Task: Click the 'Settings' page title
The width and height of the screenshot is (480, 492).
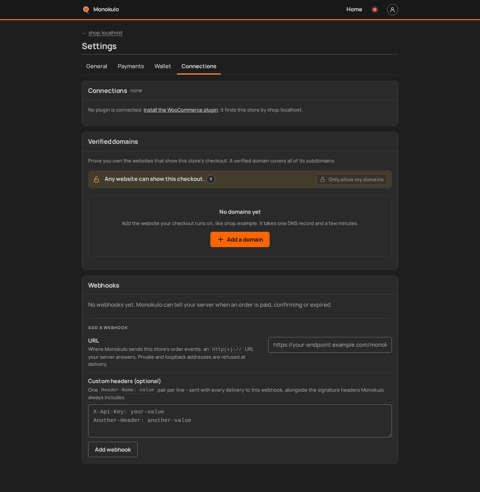Action: coord(99,46)
